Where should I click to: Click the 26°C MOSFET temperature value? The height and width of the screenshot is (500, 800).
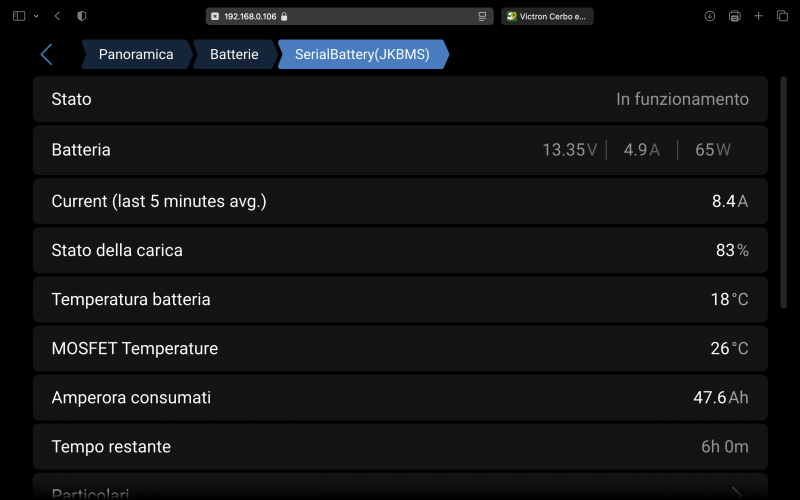pyautogui.click(x=730, y=348)
